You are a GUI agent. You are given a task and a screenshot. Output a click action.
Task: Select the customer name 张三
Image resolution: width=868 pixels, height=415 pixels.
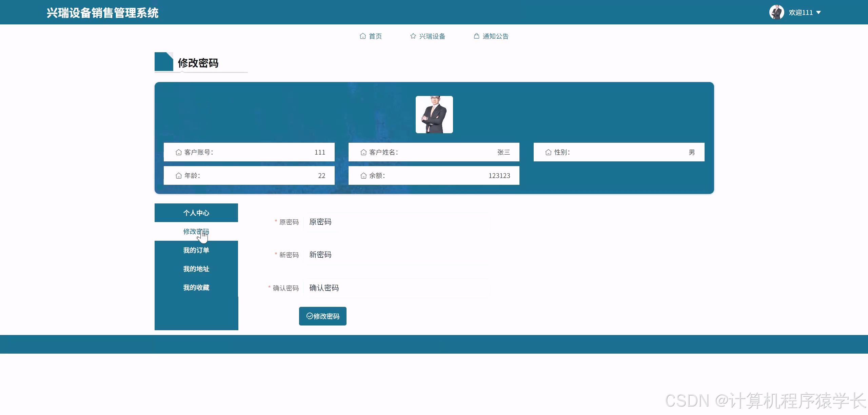tap(504, 152)
